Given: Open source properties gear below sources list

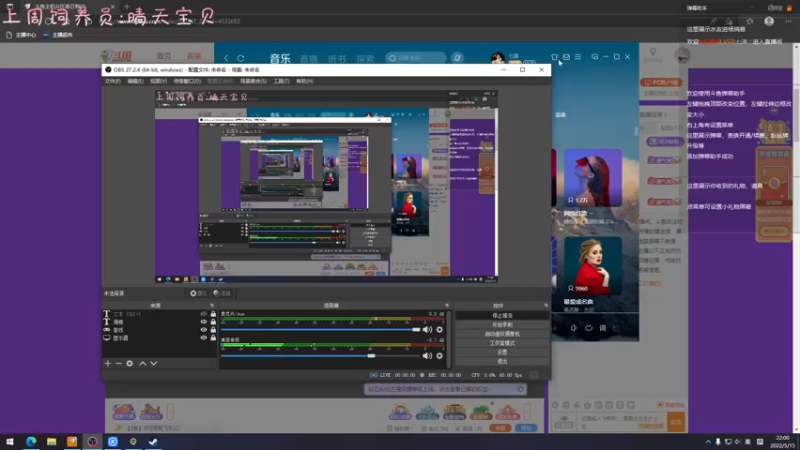Looking at the screenshot, I should (x=130, y=363).
